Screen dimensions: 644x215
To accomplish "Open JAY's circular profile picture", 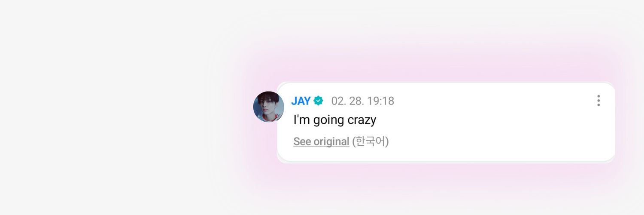I will (x=268, y=107).
